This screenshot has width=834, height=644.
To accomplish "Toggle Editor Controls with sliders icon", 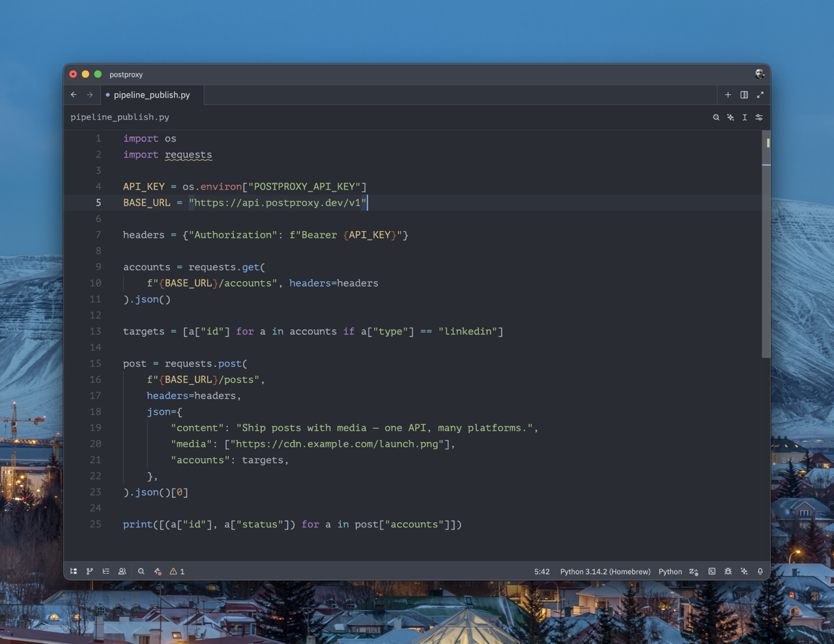I will point(758,117).
